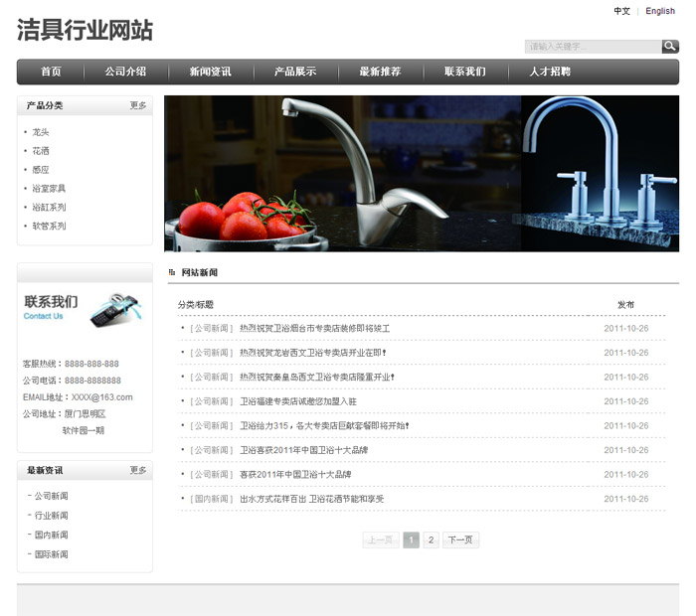Click the 下一页 pagination button
Viewport: 696px width, 616px height.
pos(460,540)
